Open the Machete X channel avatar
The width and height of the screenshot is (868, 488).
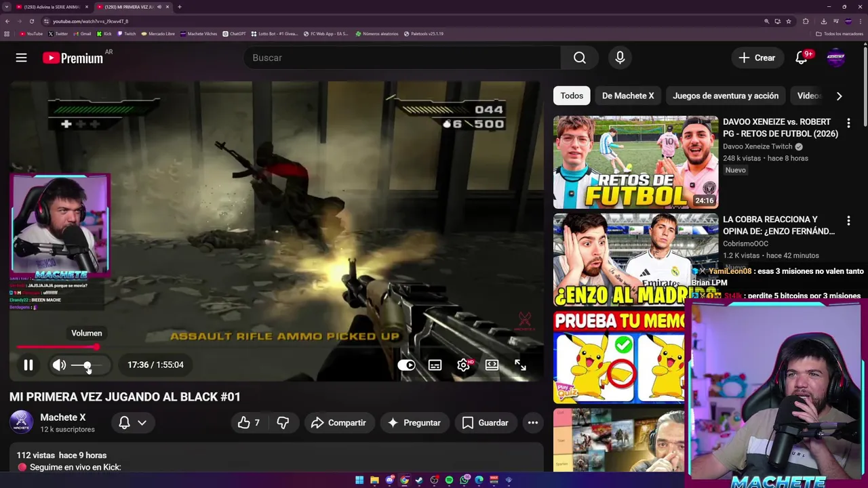point(21,422)
